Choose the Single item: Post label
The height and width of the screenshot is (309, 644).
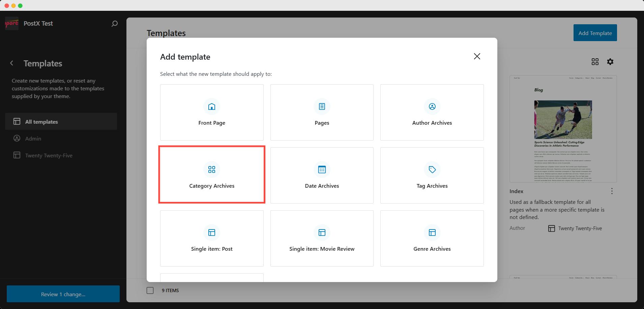[x=212, y=249]
